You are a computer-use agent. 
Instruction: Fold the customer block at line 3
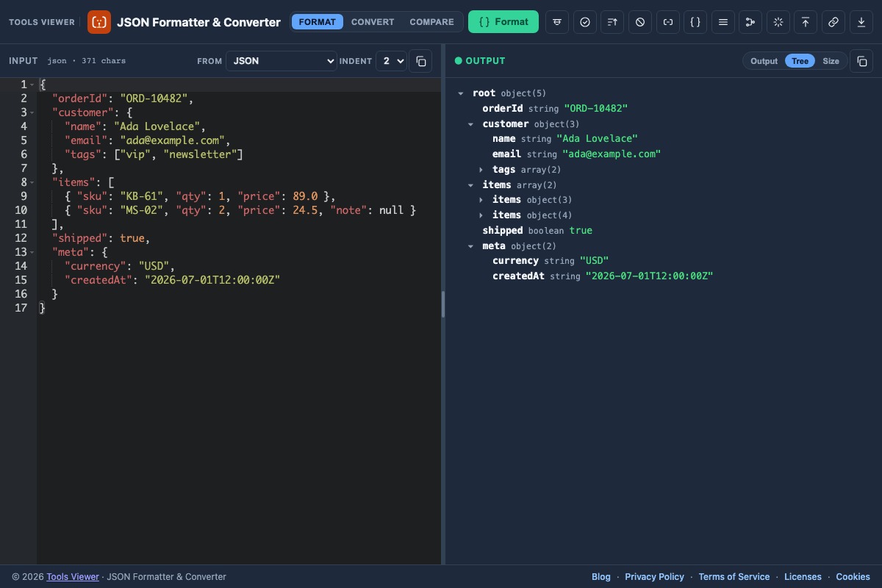[32, 112]
